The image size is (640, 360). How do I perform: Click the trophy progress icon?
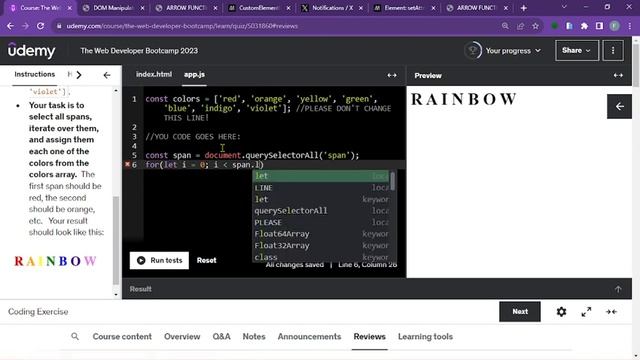[x=473, y=51]
